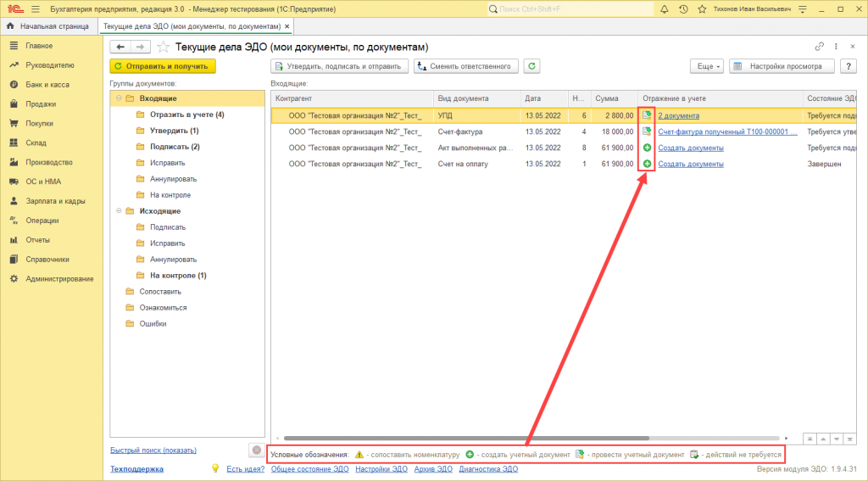The image size is (868, 481).
Task: Click the global search field
Action: pos(570,8)
